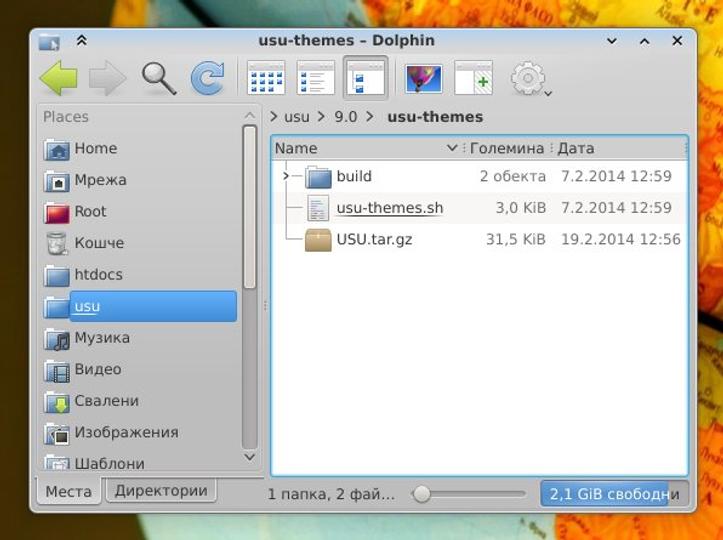Open Root place
Viewport: 723px width, 540px height.
pyautogui.click(x=138, y=212)
